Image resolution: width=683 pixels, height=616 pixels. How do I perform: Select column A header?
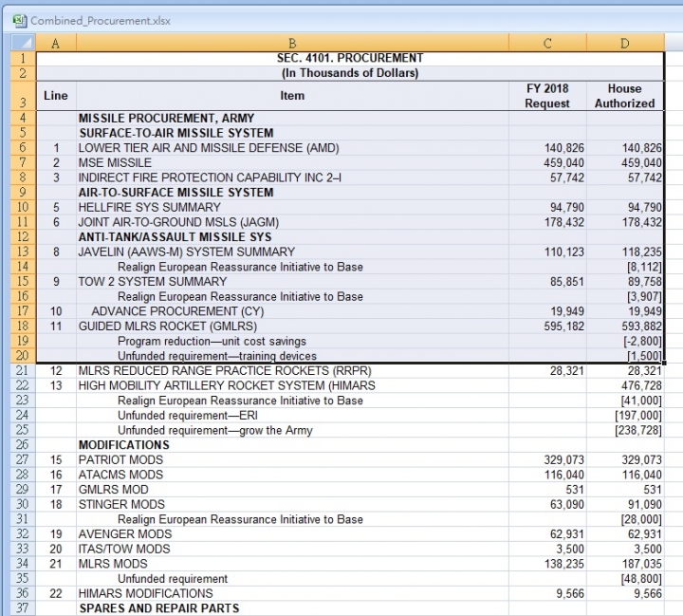(x=55, y=43)
